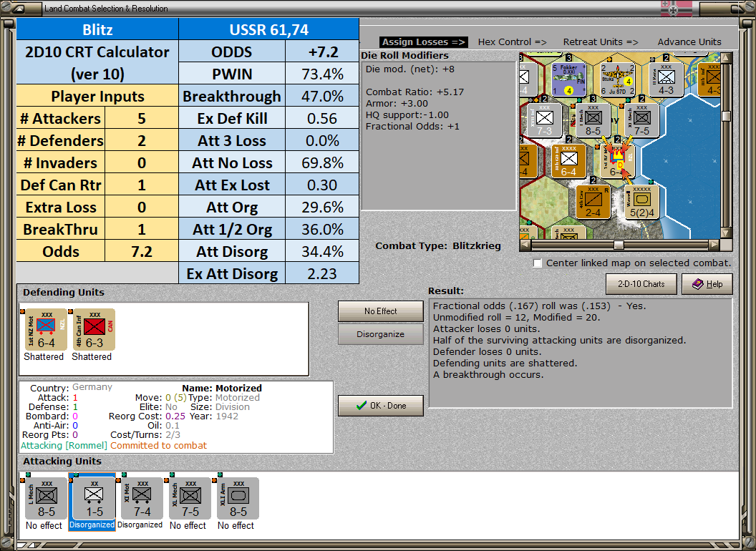Screen dimensions: 756x551
Task: Go to the Hex Control step
Action: tap(512, 42)
